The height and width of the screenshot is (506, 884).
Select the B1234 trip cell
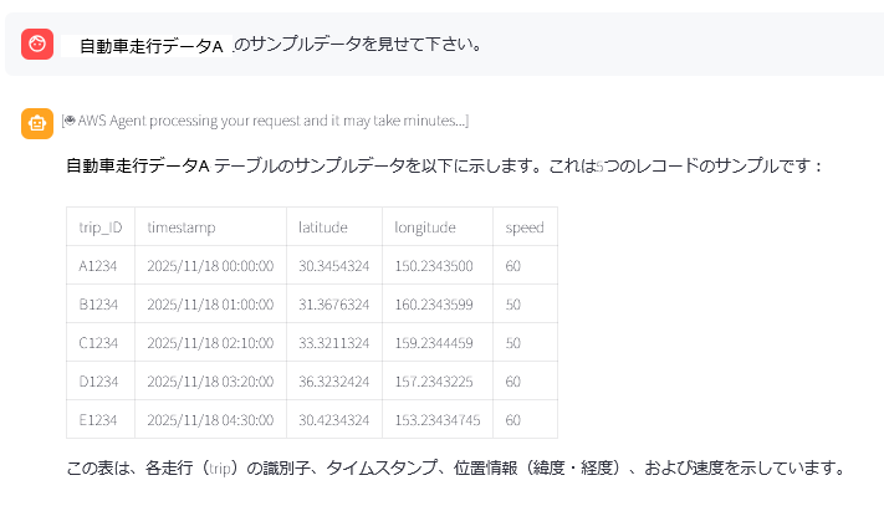[x=100, y=304]
